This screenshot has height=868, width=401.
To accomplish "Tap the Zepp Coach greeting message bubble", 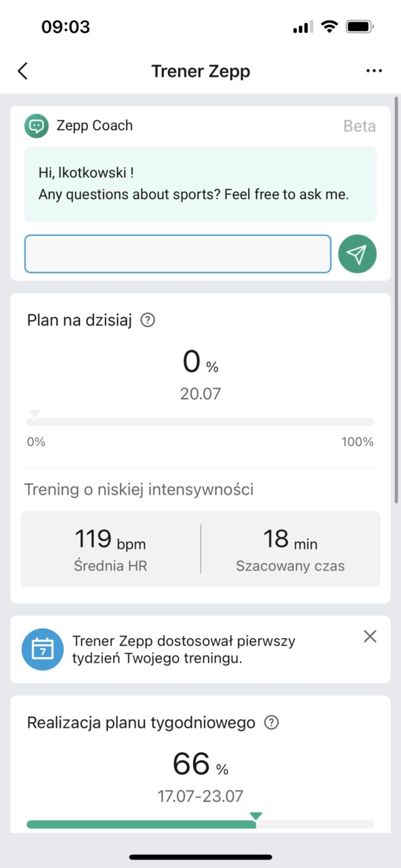I will pyautogui.click(x=200, y=184).
